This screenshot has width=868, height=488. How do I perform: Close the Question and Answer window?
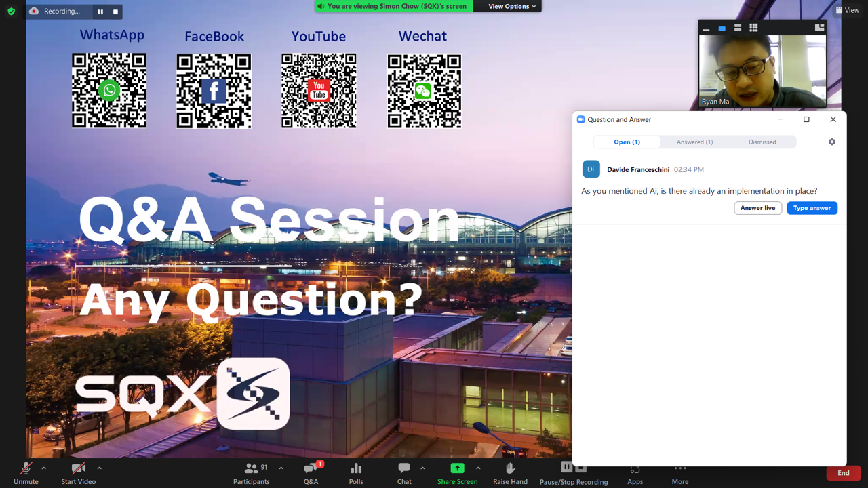(x=833, y=119)
